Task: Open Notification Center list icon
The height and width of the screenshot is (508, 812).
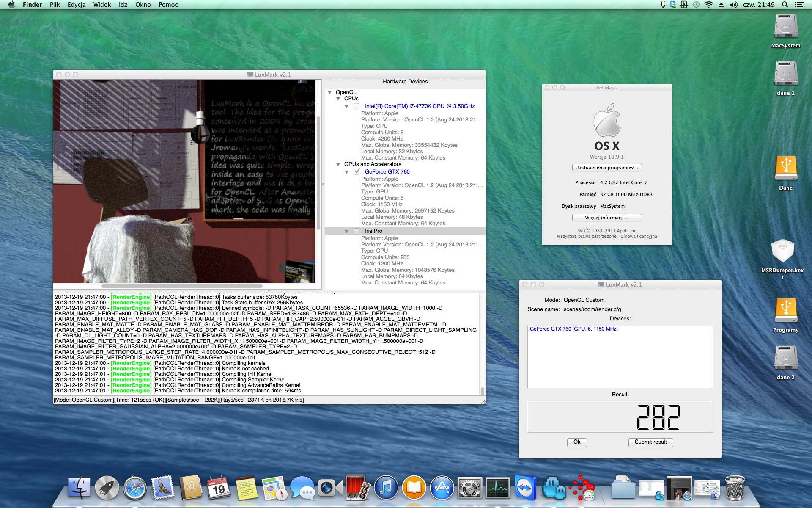Action: pyautogui.click(x=799, y=5)
